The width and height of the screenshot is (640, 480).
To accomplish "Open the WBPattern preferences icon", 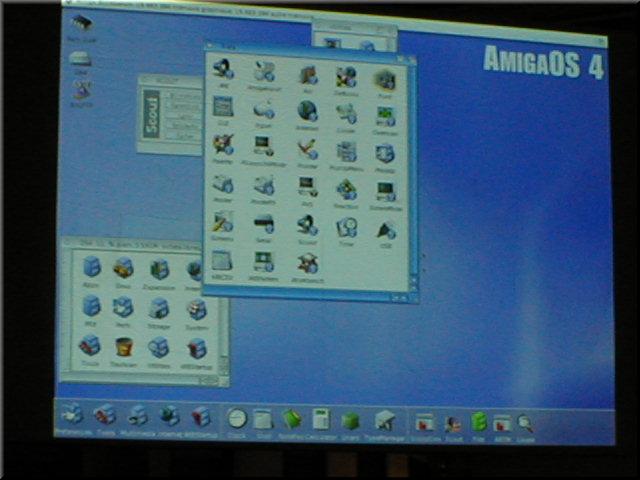I will point(264,262).
